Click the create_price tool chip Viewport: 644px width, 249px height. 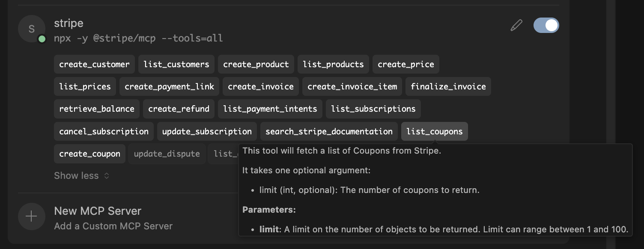pos(405,65)
